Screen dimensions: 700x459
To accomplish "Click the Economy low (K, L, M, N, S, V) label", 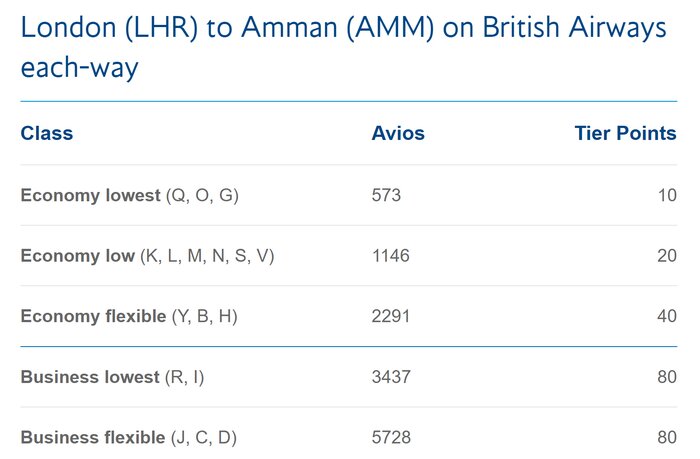I will point(147,256).
